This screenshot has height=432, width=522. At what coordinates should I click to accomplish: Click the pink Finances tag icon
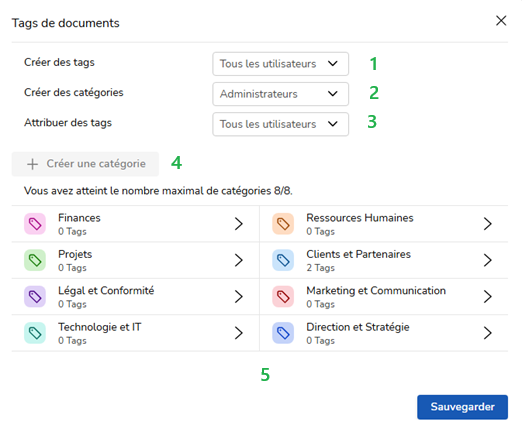[x=35, y=224]
